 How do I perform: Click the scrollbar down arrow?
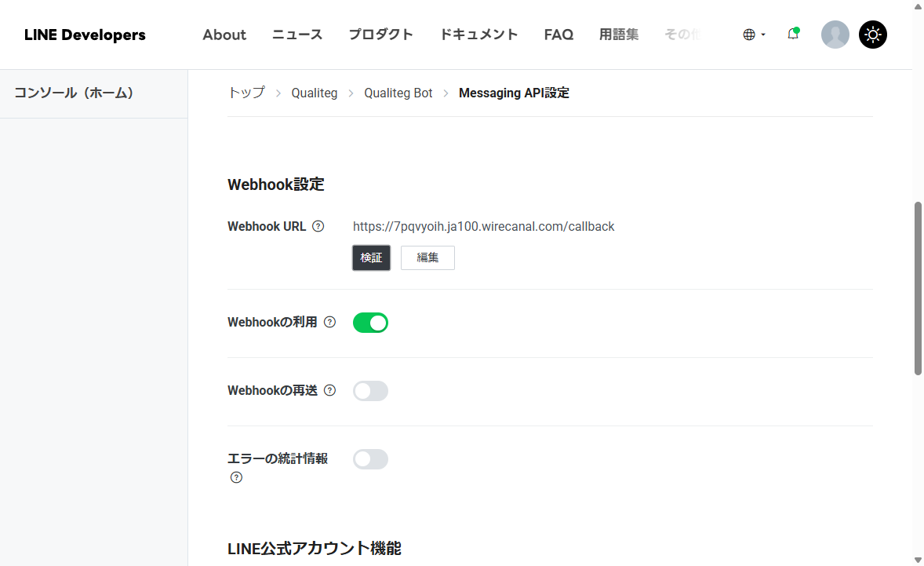918,560
